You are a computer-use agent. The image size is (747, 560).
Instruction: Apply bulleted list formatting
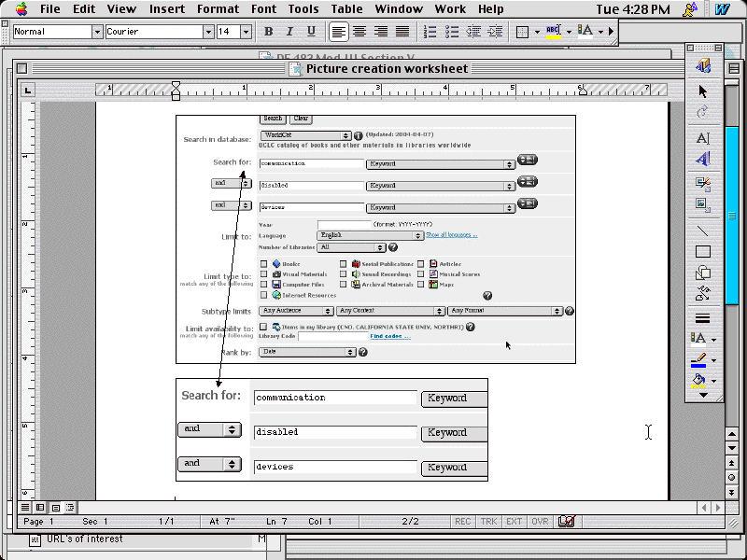click(x=452, y=32)
